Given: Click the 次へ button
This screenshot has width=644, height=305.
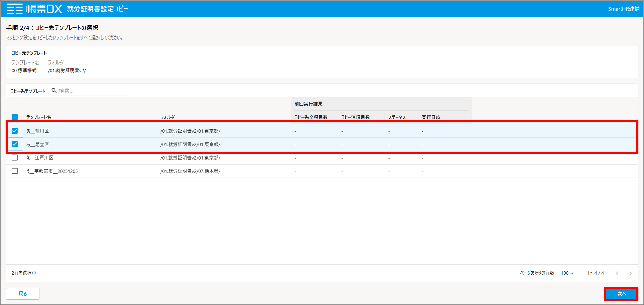Looking at the screenshot, I should (x=621, y=294).
